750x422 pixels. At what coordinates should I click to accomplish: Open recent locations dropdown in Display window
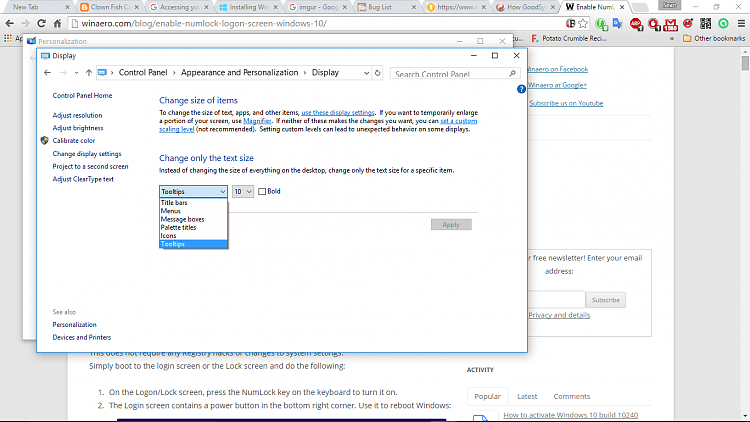point(76,73)
